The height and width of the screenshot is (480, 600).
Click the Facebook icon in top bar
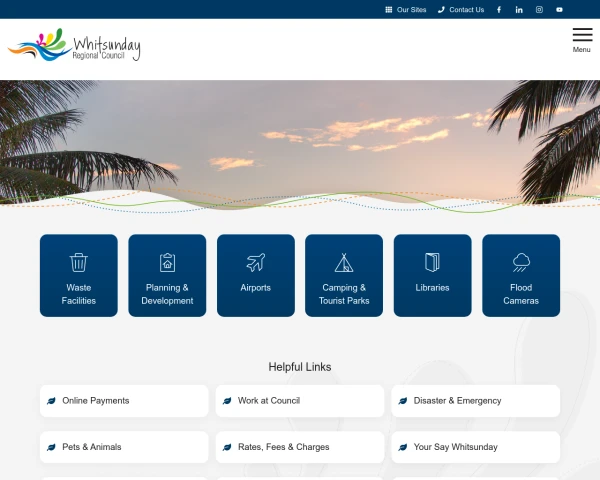pyautogui.click(x=499, y=10)
